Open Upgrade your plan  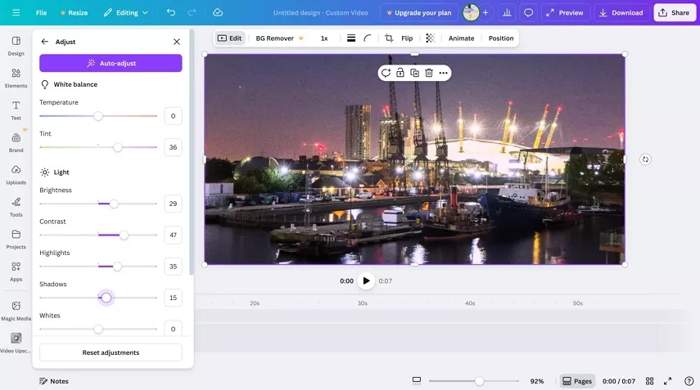(419, 12)
